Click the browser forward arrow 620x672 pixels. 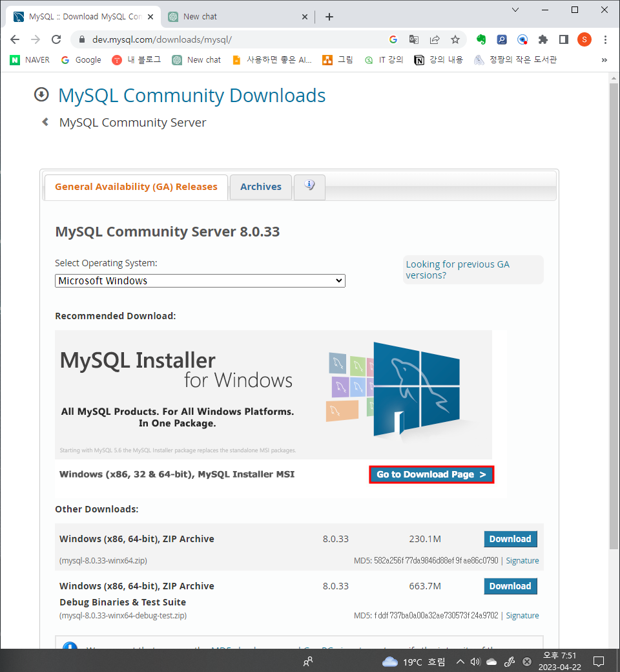(x=36, y=39)
